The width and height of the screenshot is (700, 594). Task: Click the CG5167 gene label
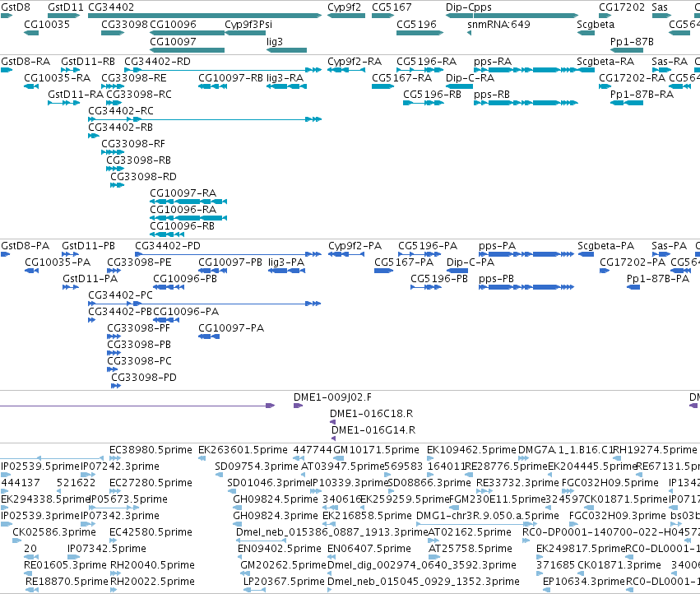[x=392, y=7]
